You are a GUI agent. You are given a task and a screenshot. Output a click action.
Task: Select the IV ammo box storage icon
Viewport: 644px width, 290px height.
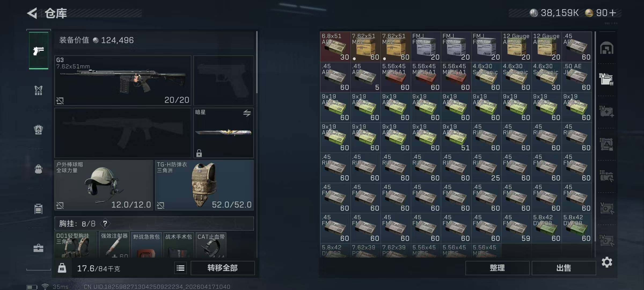click(x=606, y=79)
